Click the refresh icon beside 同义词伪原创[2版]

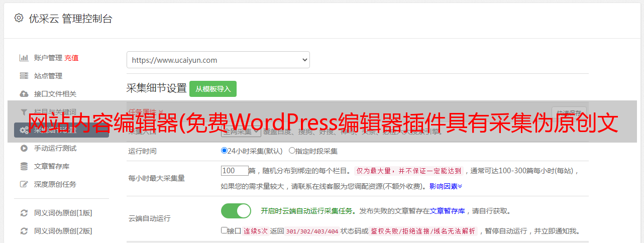(24, 231)
